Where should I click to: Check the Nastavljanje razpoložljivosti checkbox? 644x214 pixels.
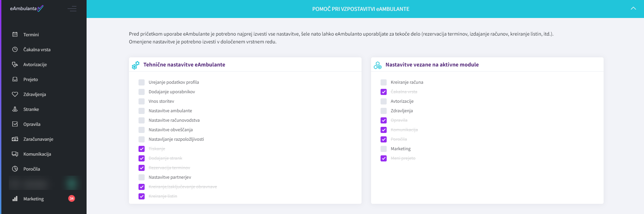142,139
